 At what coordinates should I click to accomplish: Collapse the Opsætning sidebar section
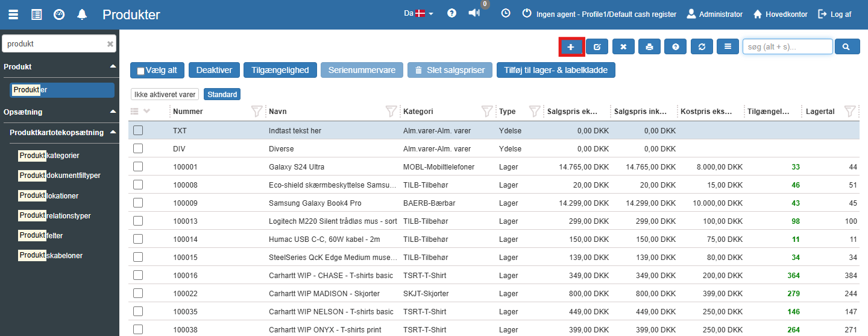pos(112,112)
